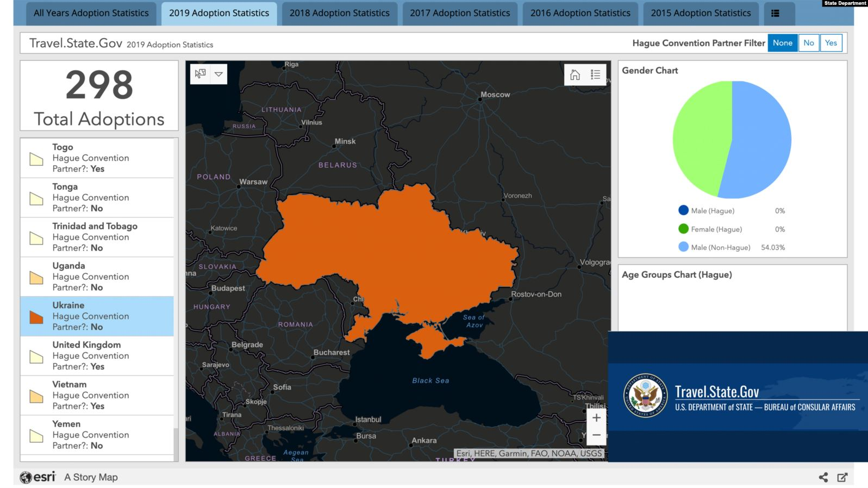The height and width of the screenshot is (488, 868).
Task: Open the 2018 Adoption Statistics tab
Action: point(339,14)
